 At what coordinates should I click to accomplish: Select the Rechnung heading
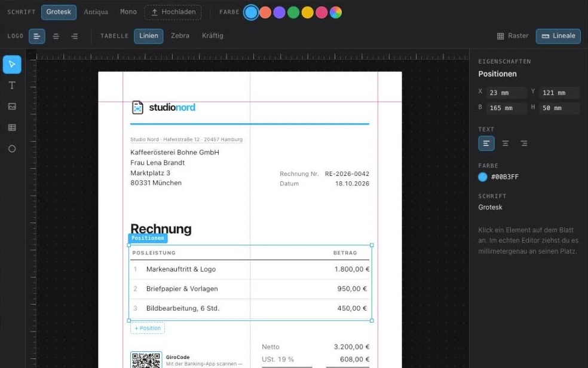tap(161, 229)
